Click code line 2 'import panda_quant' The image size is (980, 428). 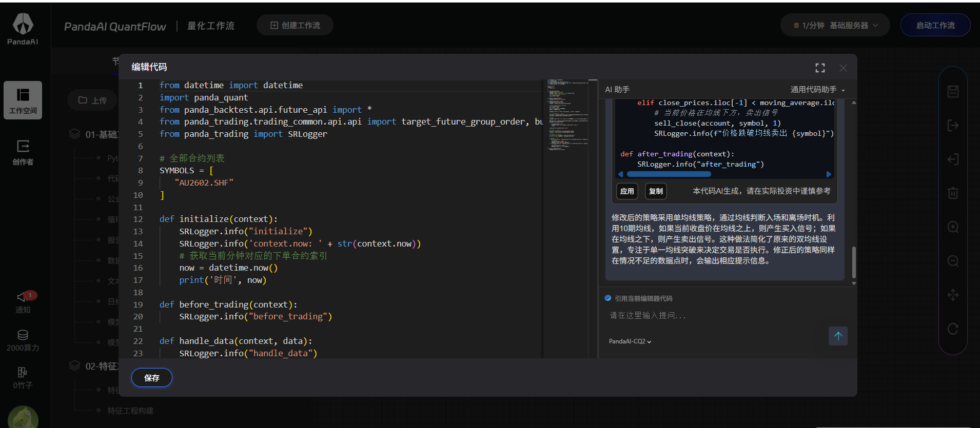204,97
